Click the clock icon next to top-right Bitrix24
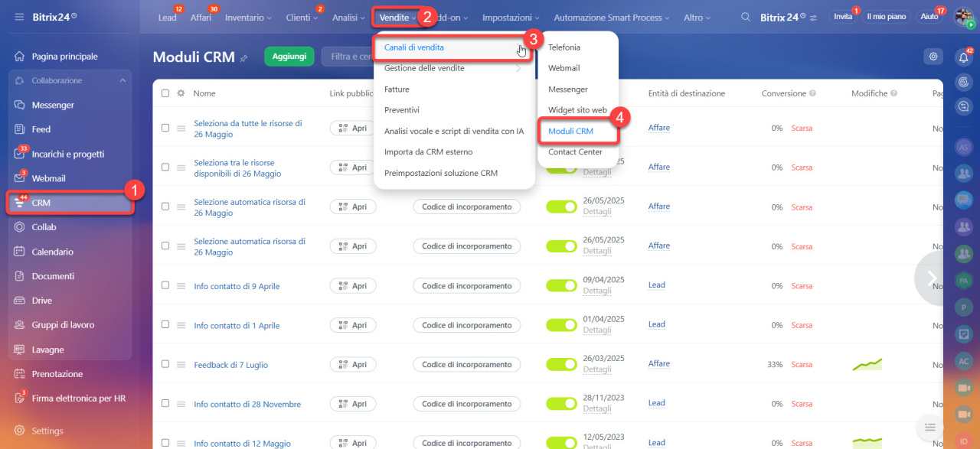 (x=803, y=15)
